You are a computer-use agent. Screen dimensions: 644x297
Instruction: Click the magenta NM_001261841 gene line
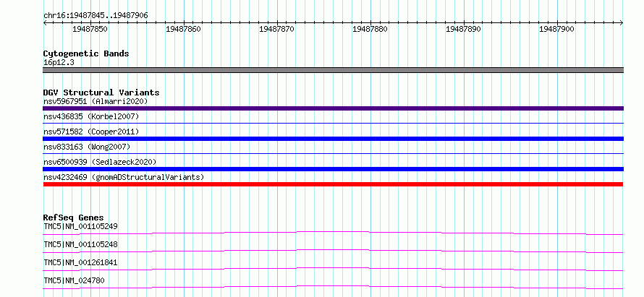pyautogui.click(x=333, y=269)
